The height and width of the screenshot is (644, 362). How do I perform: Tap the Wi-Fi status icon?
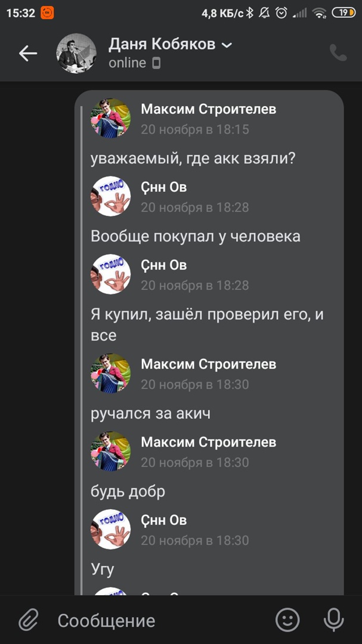coord(319,13)
